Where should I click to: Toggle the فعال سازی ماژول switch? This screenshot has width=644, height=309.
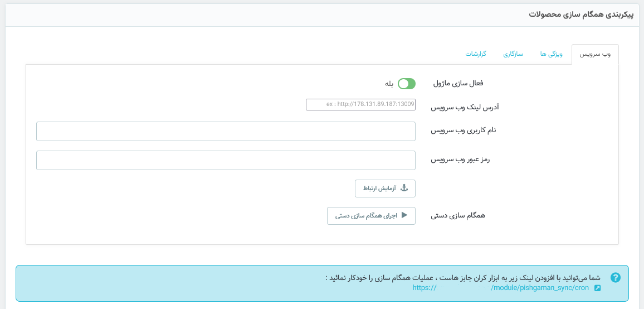click(x=407, y=84)
